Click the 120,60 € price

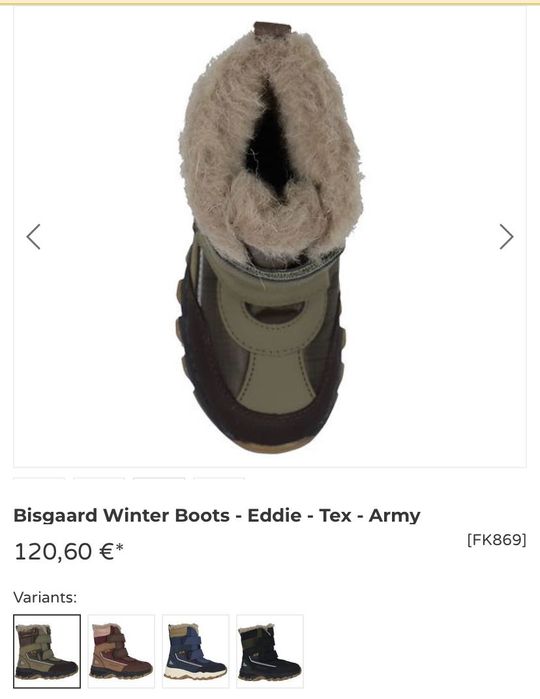[x=64, y=551]
